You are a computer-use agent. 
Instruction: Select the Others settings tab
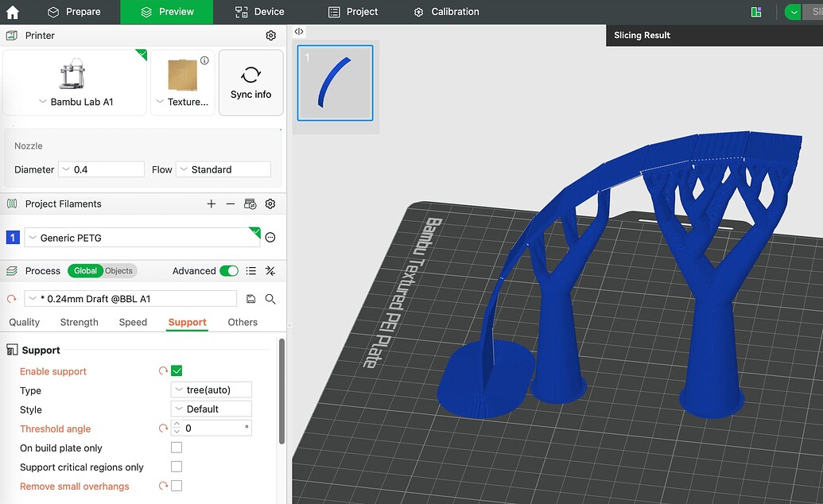(x=243, y=322)
